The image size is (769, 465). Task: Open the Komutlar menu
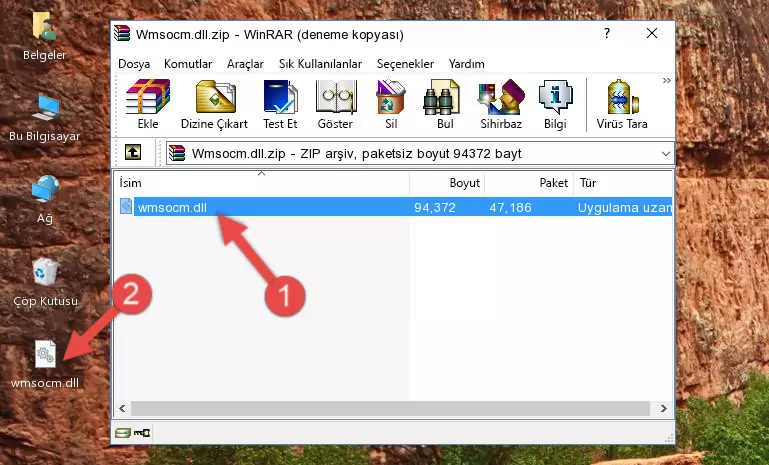(188, 64)
